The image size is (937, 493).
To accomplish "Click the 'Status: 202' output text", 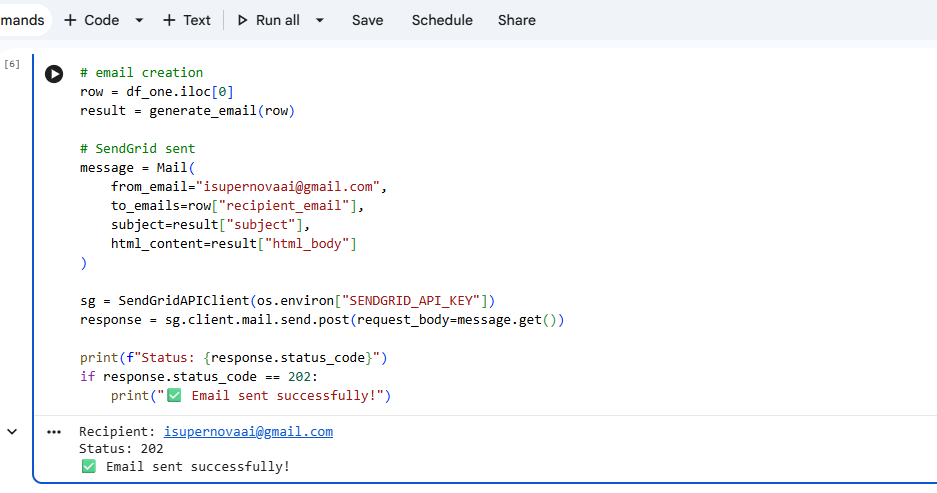I will [x=121, y=449].
